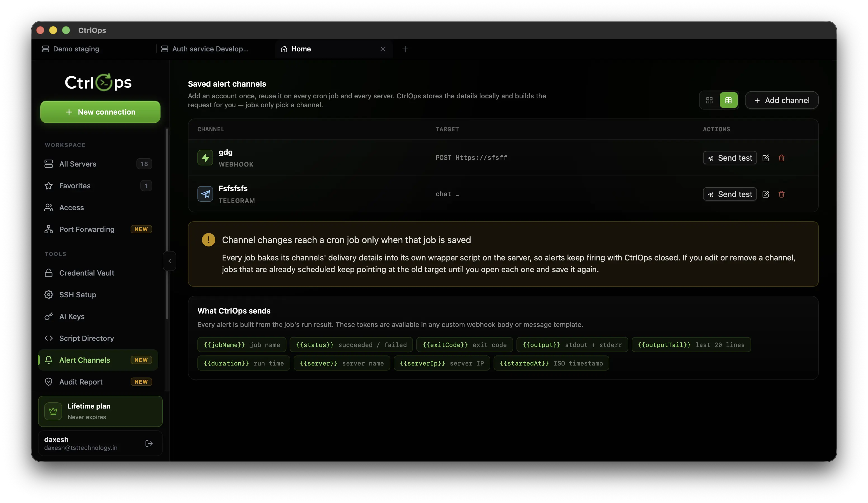Click the Auth service tab server icon
This screenshot has width=868, height=503.
[165, 49]
